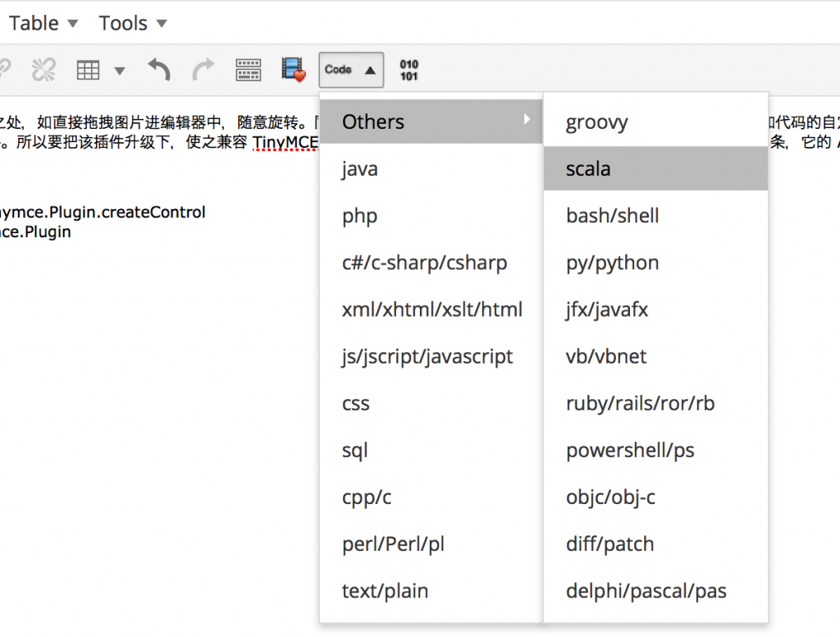Image resolution: width=840 pixels, height=637 pixels.
Task: Pick delphi/pascal/pas from the submenu
Action: pos(646,591)
